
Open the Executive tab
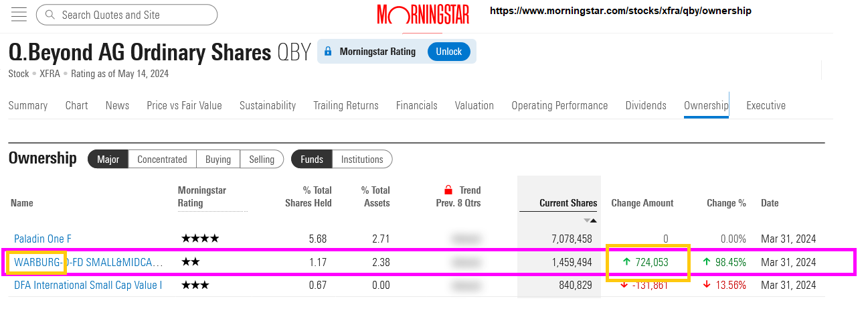pyautogui.click(x=766, y=105)
